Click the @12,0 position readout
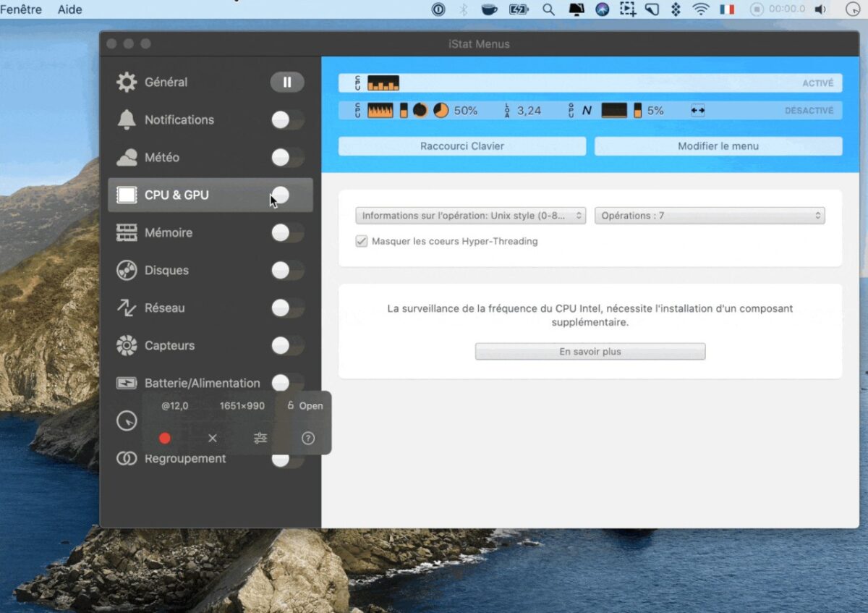The width and height of the screenshot is (868, 613). coord(175,406)
